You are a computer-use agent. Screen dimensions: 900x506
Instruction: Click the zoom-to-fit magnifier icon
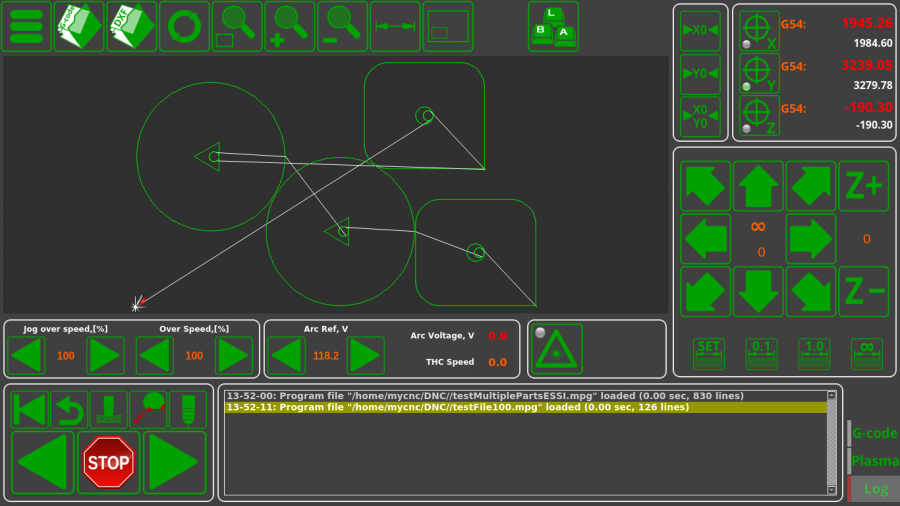click(237, 26)
